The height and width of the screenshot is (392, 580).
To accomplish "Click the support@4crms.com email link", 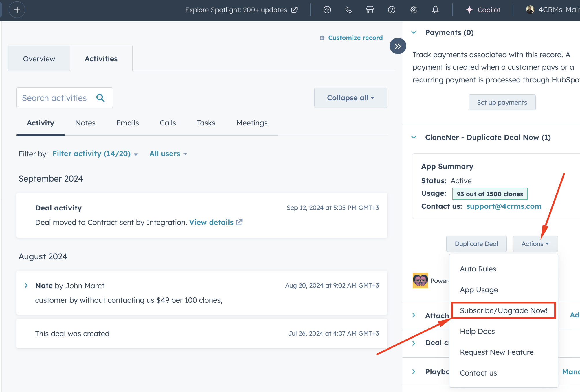I will click(504, 206).
